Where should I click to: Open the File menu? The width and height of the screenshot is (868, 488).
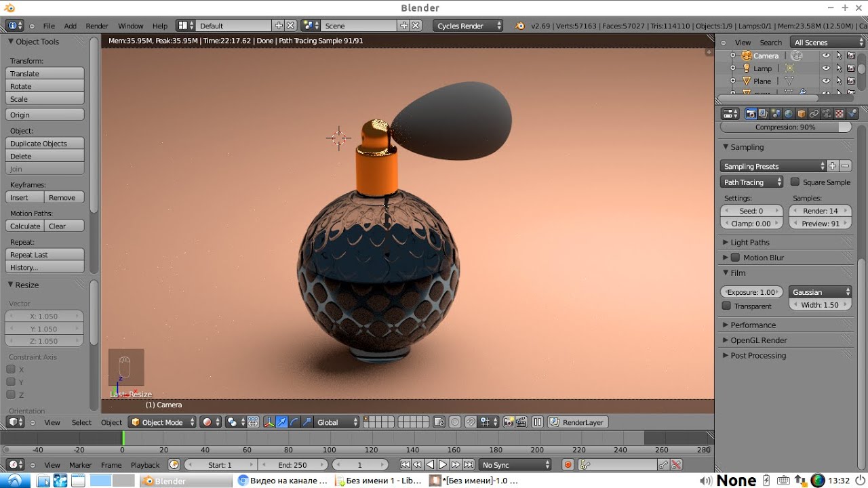tap(49, 26)
